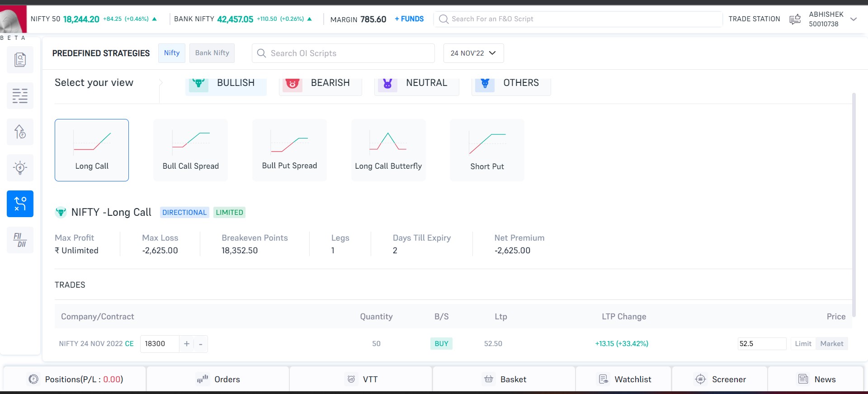Click TRADE STATION in the header
This screenshot has width=868, height=394.
754,19
